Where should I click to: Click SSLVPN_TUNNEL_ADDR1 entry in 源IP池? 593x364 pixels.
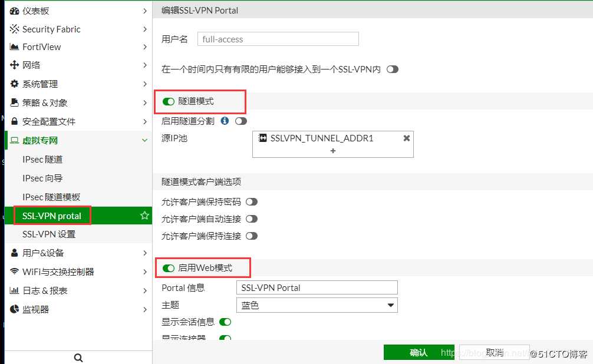point(321,138)
